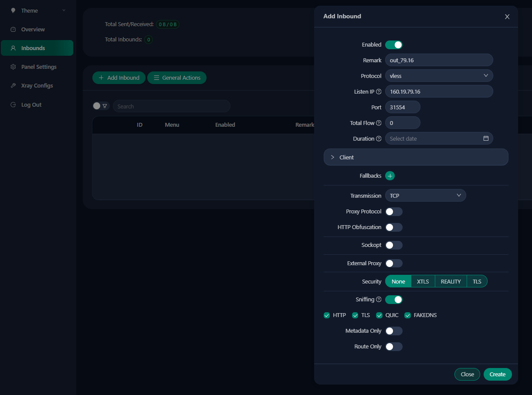The image size is (532, 395).
Task: Open Panel Settings from the sidebar
Action: (x=39, y=67)
